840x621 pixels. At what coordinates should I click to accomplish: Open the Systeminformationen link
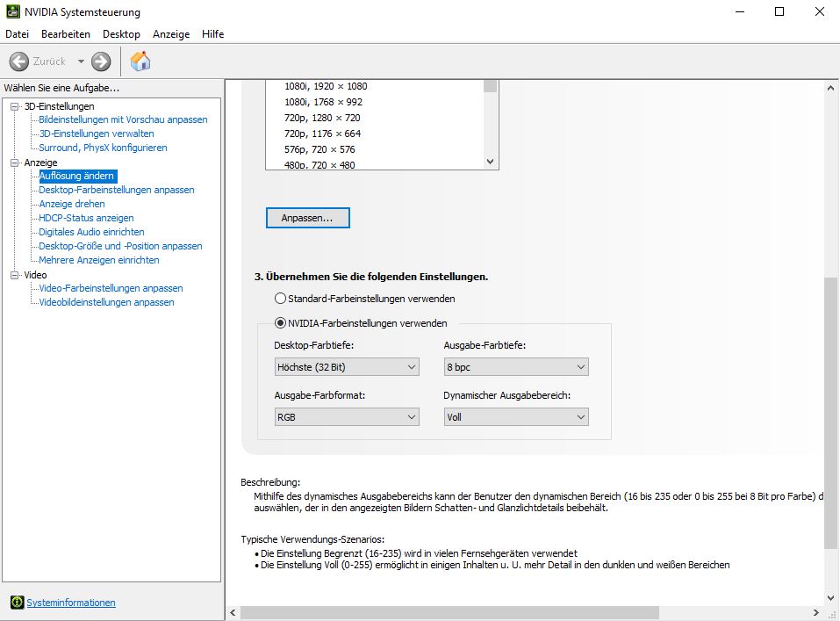click(71, 603)
